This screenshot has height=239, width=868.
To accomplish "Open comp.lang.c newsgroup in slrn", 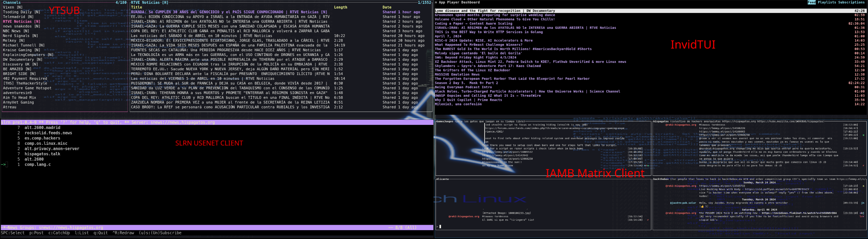I will [x=38, y=164].
